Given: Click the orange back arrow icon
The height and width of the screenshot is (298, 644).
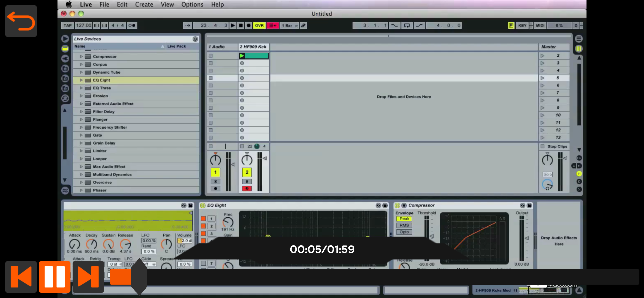Looking at the screenshot, I should pyautogui.click(x=21, y=21).
